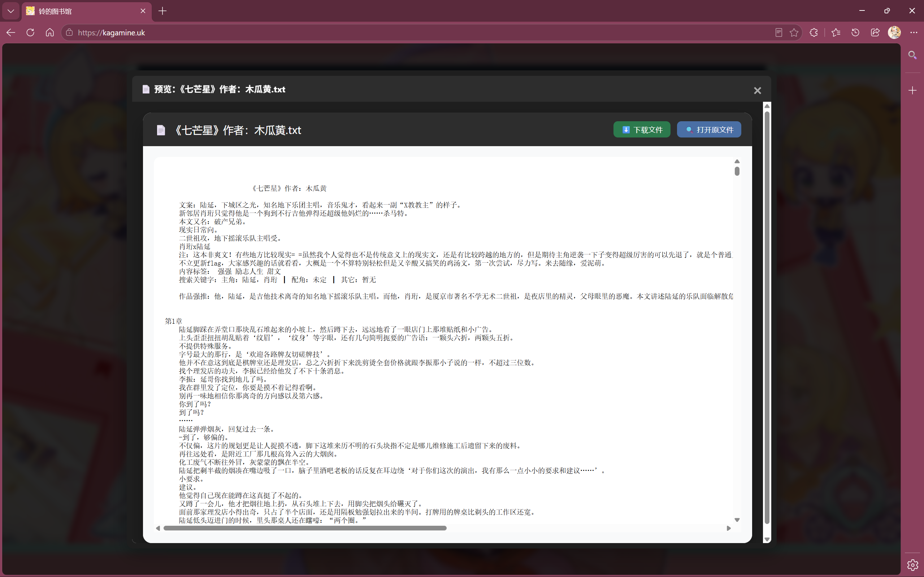Open the favorites list icon

click(836, 32)
